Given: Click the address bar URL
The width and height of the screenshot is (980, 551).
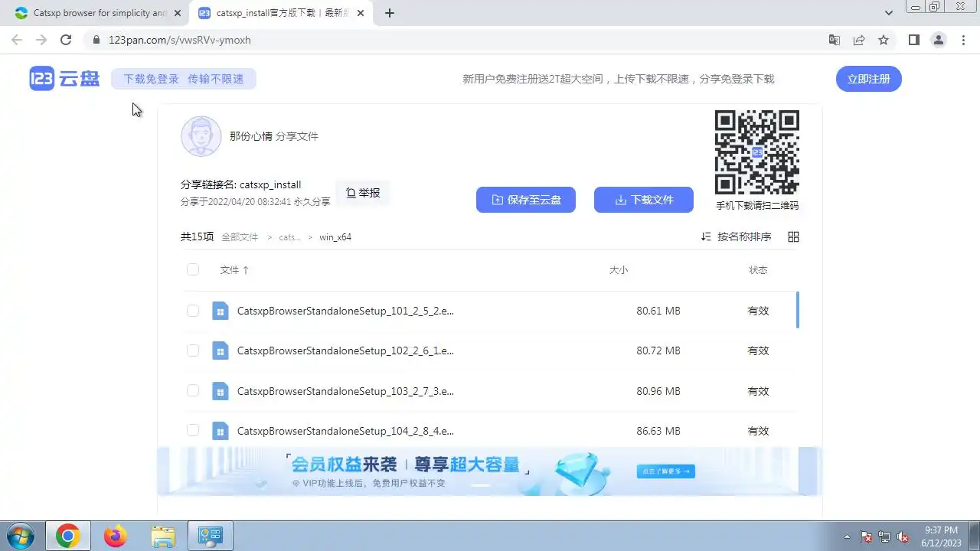Looking at the screenshot, I should tap(179, 40).
